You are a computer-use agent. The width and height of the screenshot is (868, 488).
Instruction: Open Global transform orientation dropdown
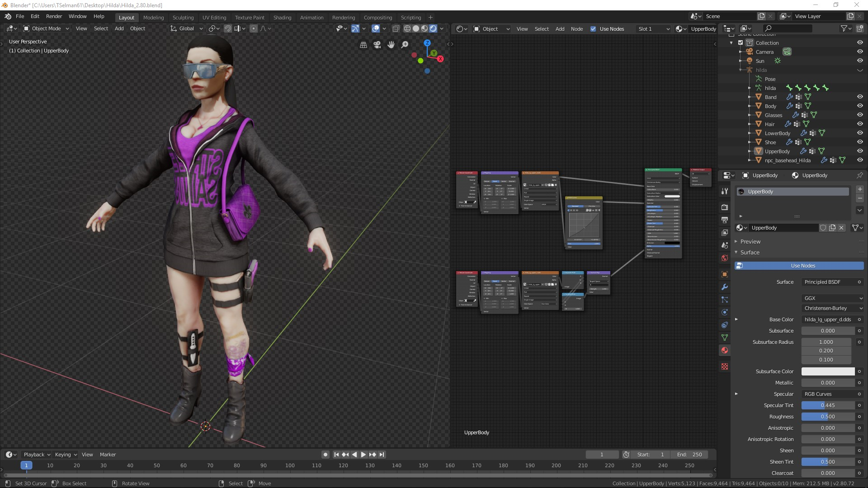187,28
